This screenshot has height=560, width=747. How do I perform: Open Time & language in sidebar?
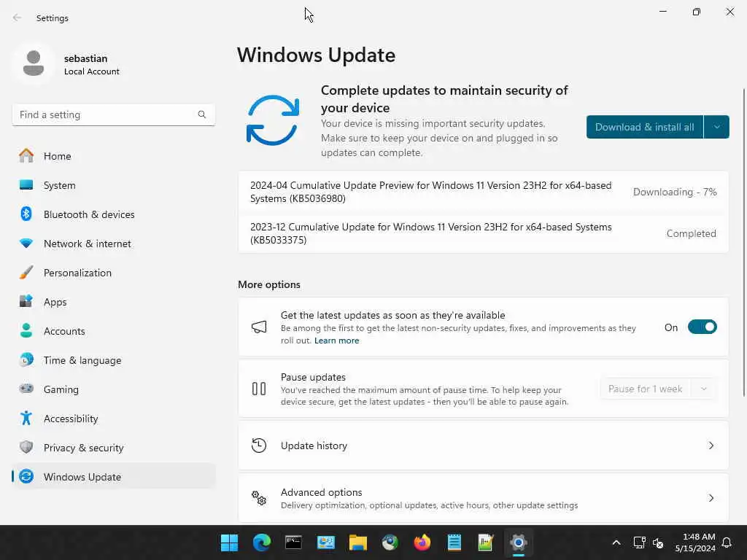tap(113, 359)
